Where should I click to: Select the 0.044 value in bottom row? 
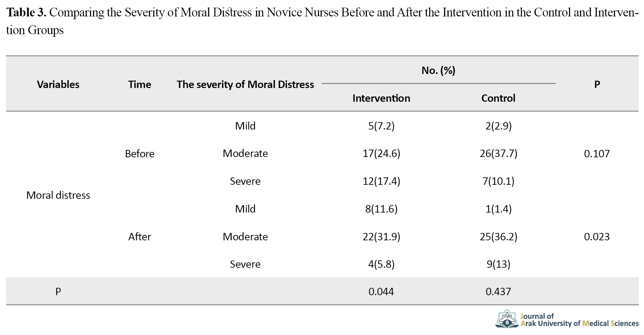(381, 291)
